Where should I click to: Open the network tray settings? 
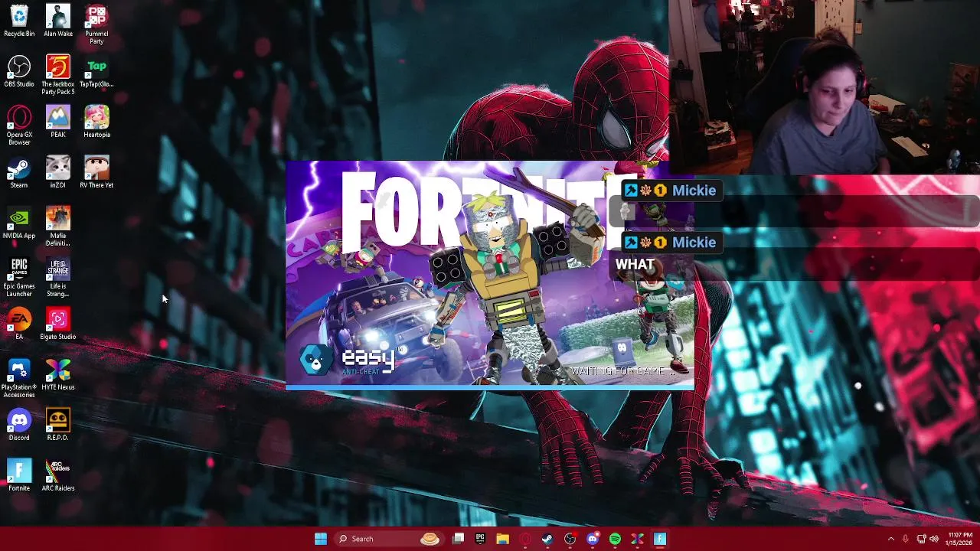coord(921,539)
